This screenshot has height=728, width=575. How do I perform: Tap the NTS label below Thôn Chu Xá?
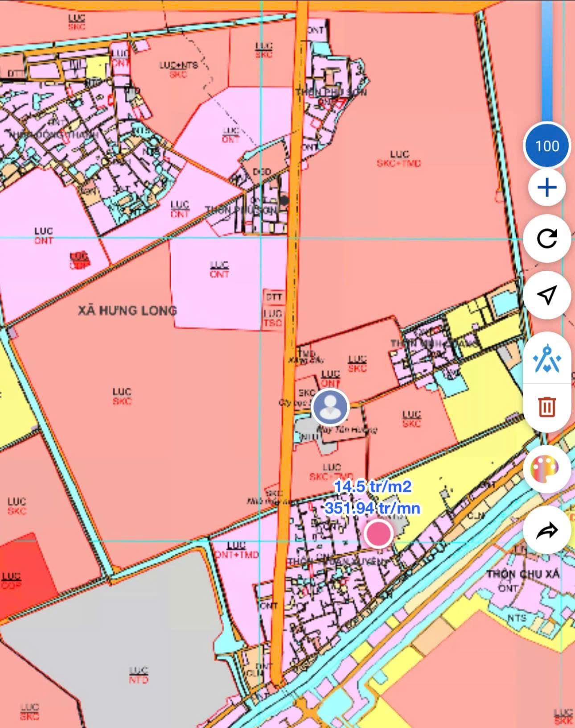(517, 618)
